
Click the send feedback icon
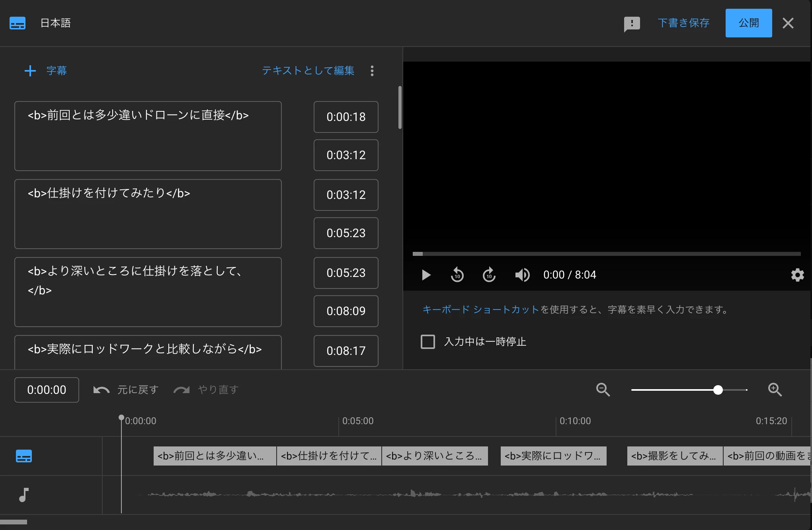coord(632,23)
